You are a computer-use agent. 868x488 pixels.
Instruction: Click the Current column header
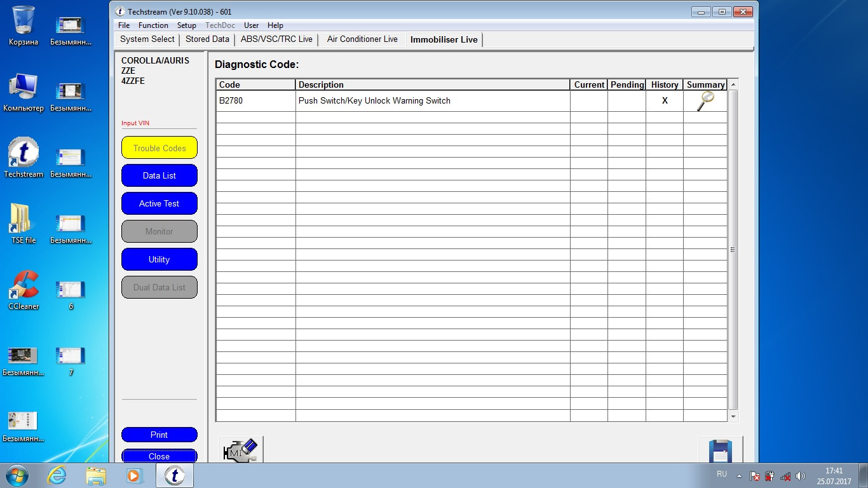pyautogui.click(x=589, y=85)
